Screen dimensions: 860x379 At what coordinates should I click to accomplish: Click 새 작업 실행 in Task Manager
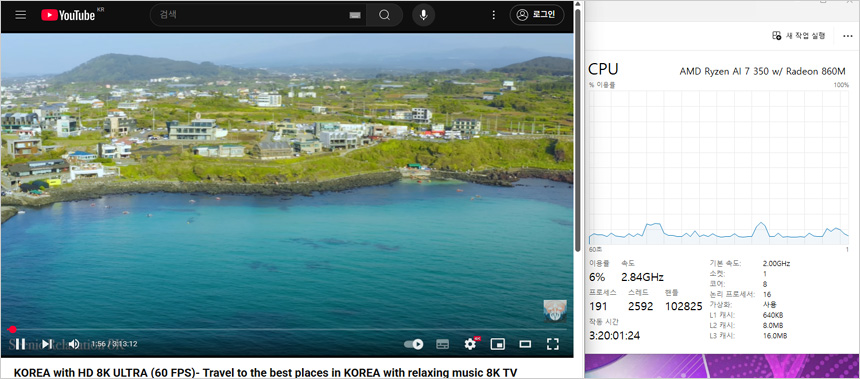coord(799,36)
